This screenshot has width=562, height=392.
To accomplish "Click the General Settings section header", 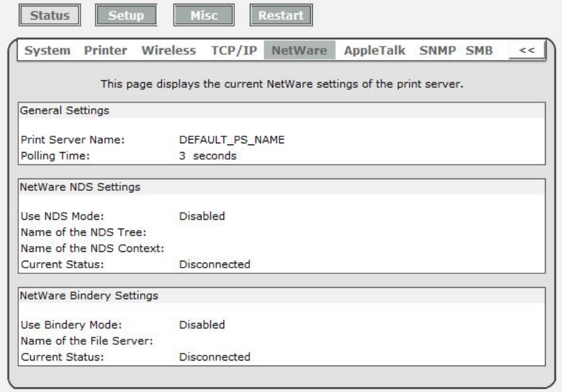I will [65, 110].
